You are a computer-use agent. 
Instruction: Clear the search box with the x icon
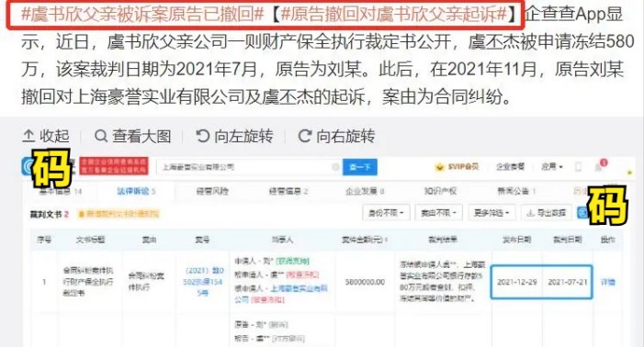[x=335, y=167]
